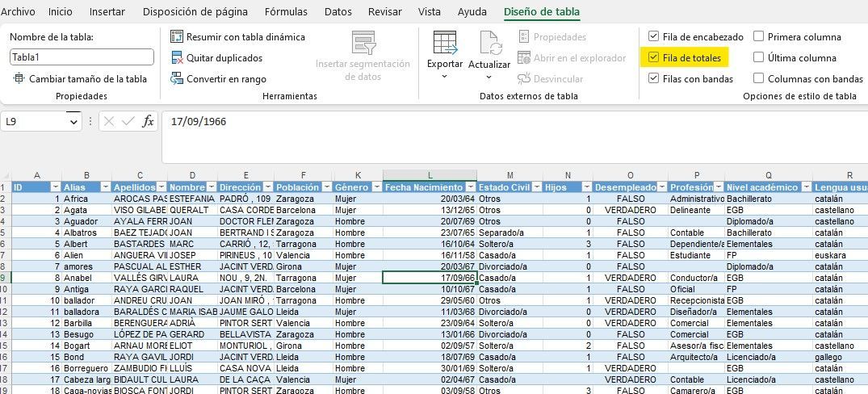Toggle the Columnas con bandas checkbox

tap(758, 79)
